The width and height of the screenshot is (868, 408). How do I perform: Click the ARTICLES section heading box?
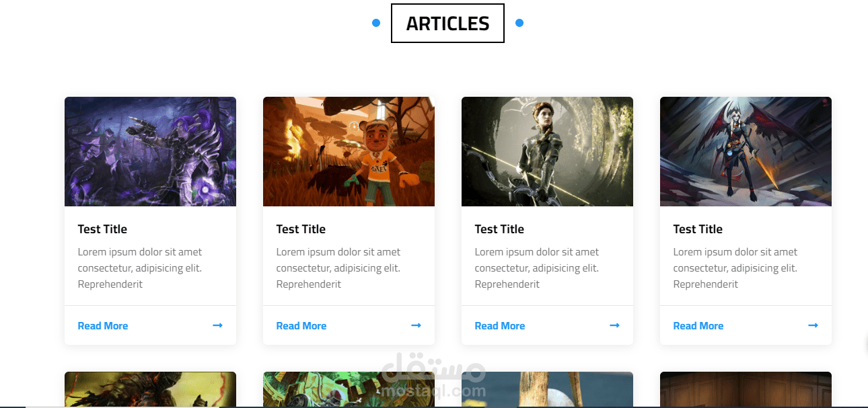pos(447,24)
